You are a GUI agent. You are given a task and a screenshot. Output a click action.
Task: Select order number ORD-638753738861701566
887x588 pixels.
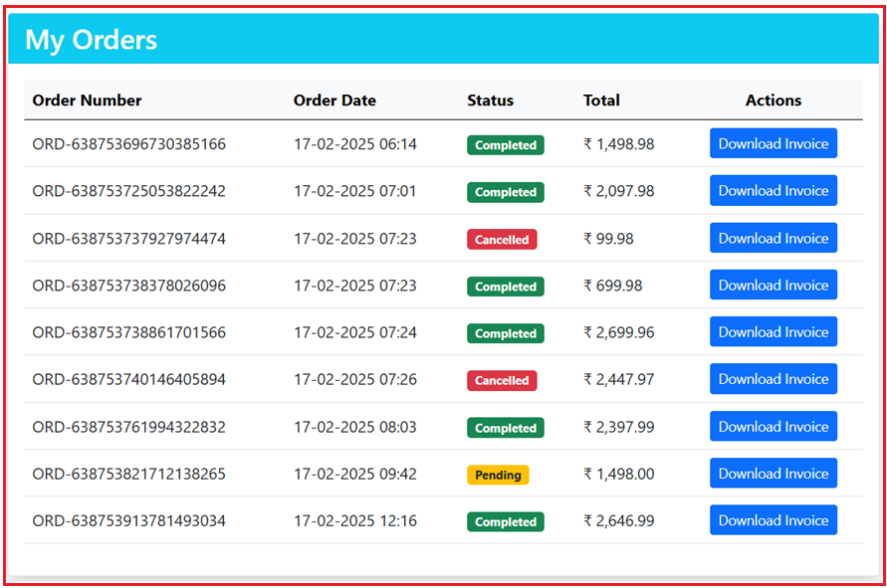click(x=129, y=332)
